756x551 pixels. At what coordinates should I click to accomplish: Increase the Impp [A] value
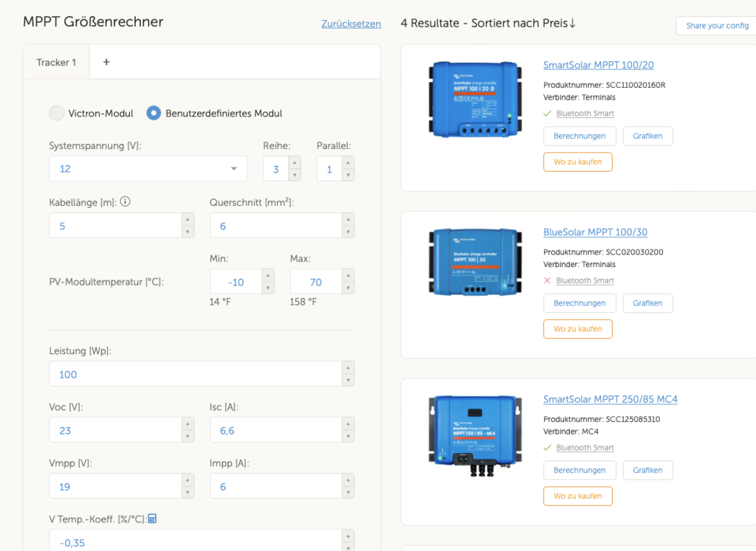[x=348, y=480]
